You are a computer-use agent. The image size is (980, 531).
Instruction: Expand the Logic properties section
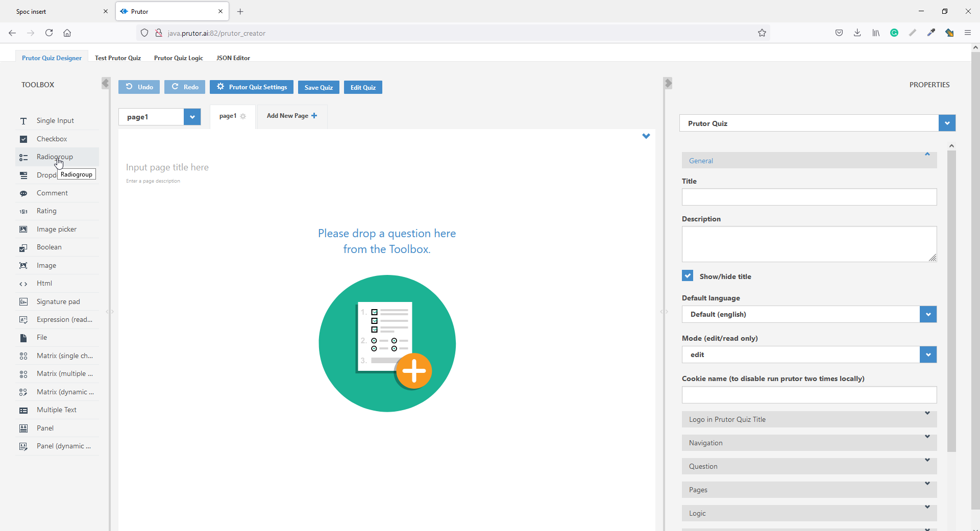[x=809, y=513]
